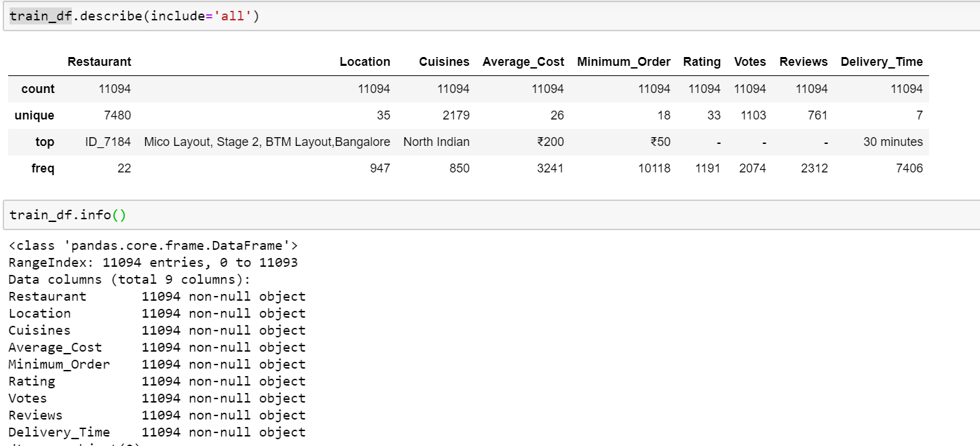Select the Minimum_Order column header
This screenshot has width=980, height=446.
pos(624,62)
